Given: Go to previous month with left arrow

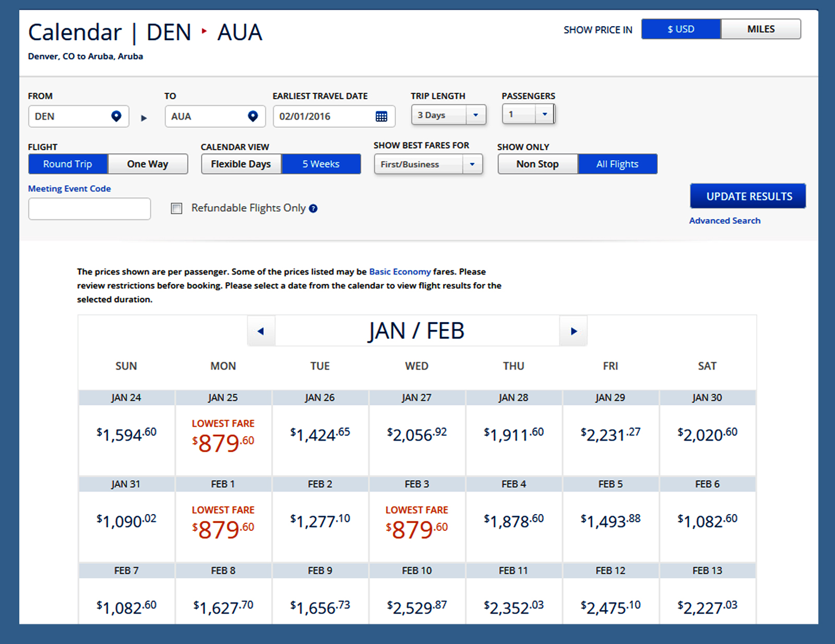Looking at the screenshot, I should [261, 331].
